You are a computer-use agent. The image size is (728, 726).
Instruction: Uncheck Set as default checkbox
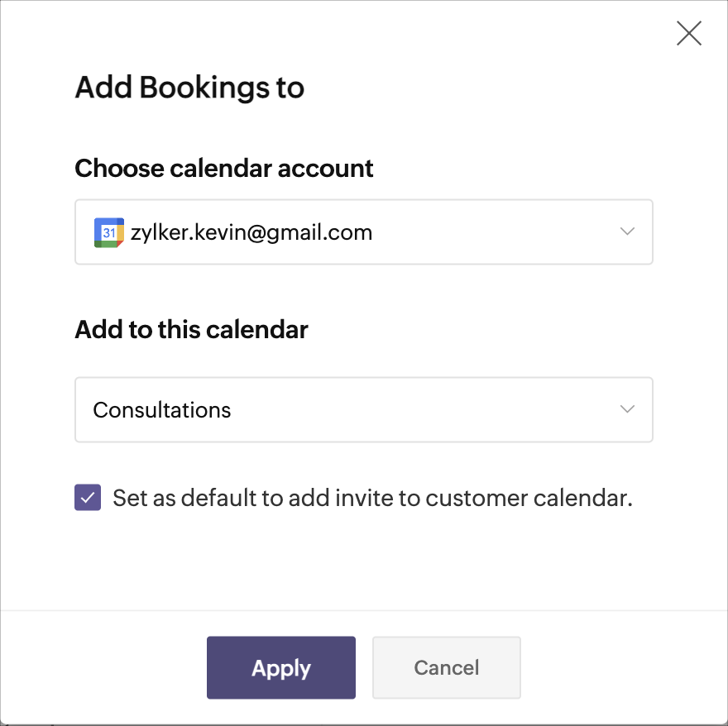(88, 498)
